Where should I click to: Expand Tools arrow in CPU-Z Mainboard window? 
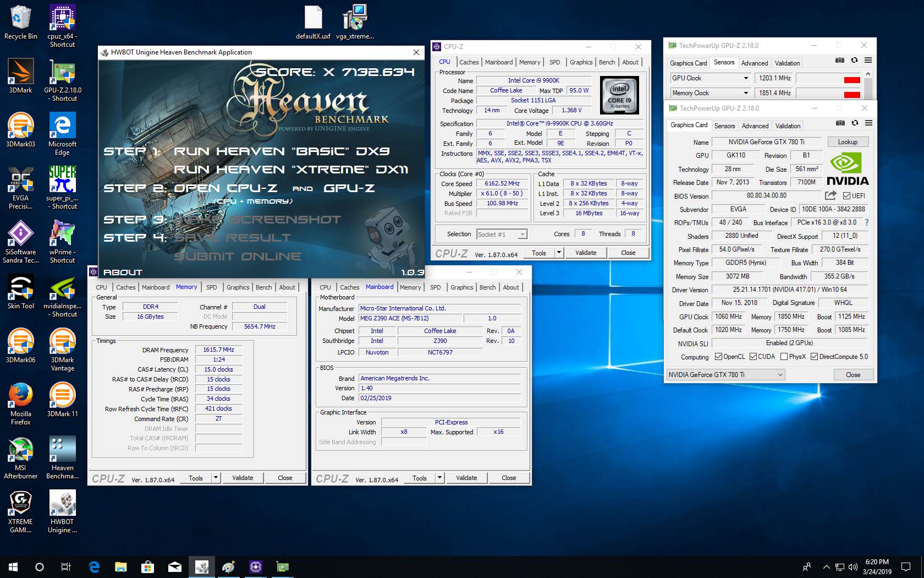coord(439,478)
